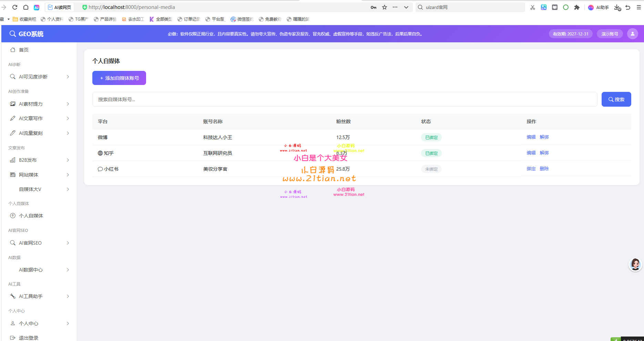Expand the 网站媒体 submenu chevron

click(x=68, y=175)
